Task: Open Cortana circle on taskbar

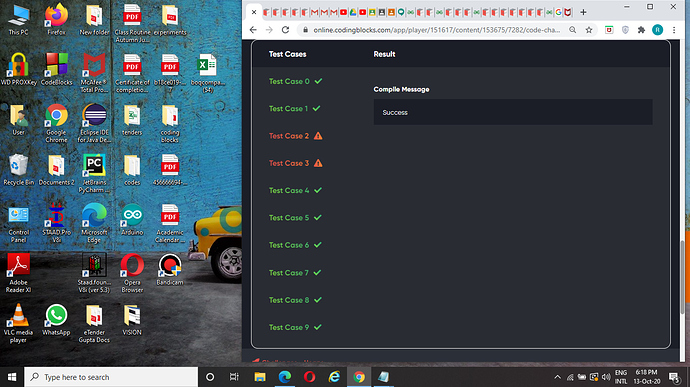Action: [x=210, y=377]
